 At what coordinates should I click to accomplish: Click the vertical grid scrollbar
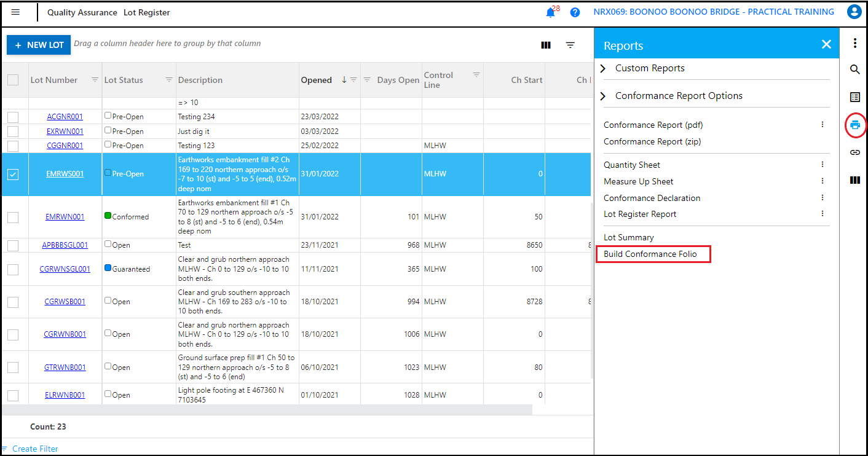pyautogui.click(x=591, y=290)
